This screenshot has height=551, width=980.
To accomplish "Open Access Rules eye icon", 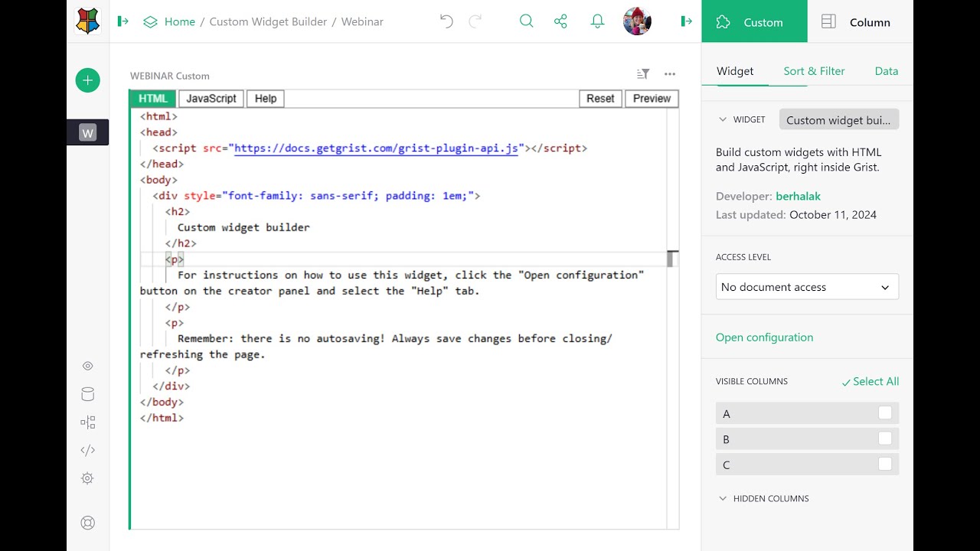I will [88, 366].
